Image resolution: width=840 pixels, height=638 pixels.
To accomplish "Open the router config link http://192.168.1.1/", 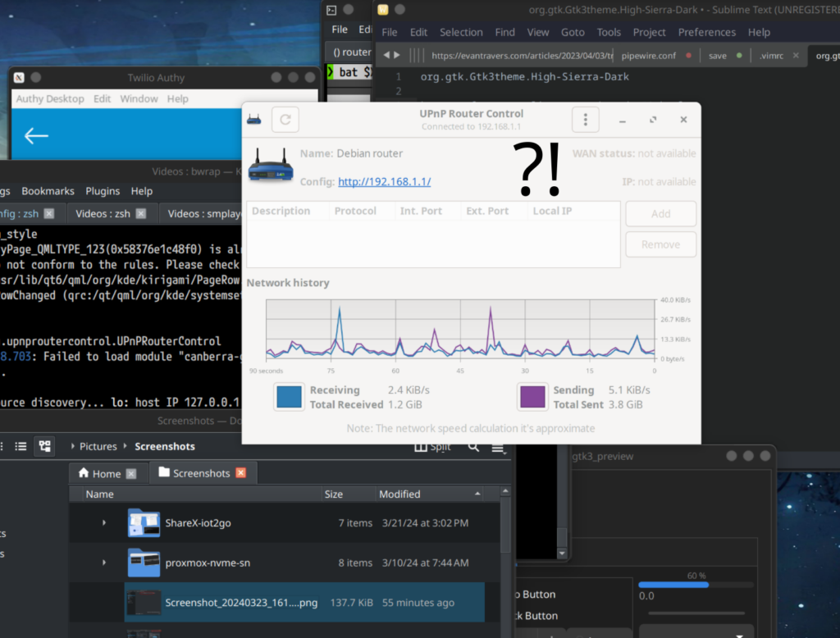I will [384, 182].
